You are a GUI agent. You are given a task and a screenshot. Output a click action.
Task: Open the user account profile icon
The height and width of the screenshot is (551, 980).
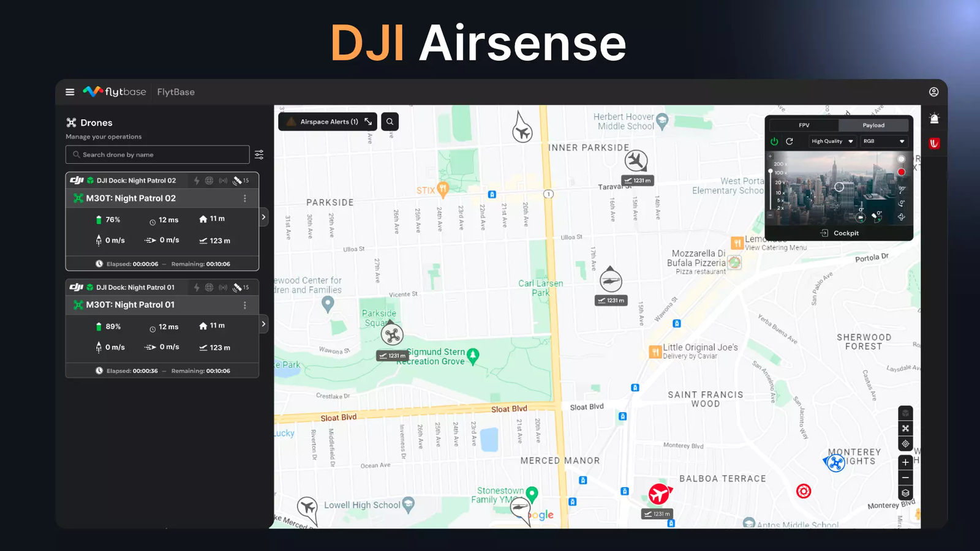tap(933, 92)
